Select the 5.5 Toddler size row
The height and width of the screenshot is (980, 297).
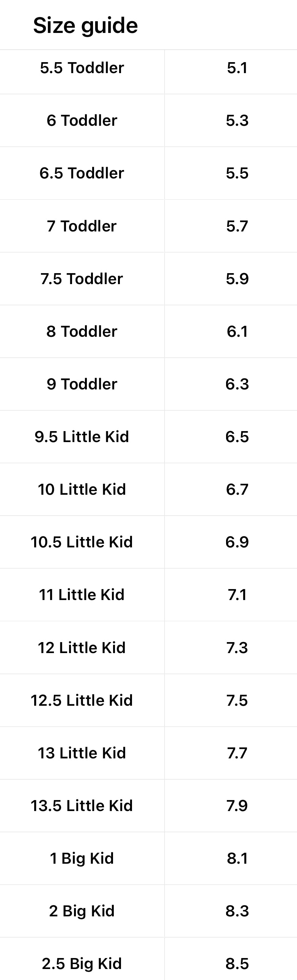pyautogui.click(x=82, y=68)
